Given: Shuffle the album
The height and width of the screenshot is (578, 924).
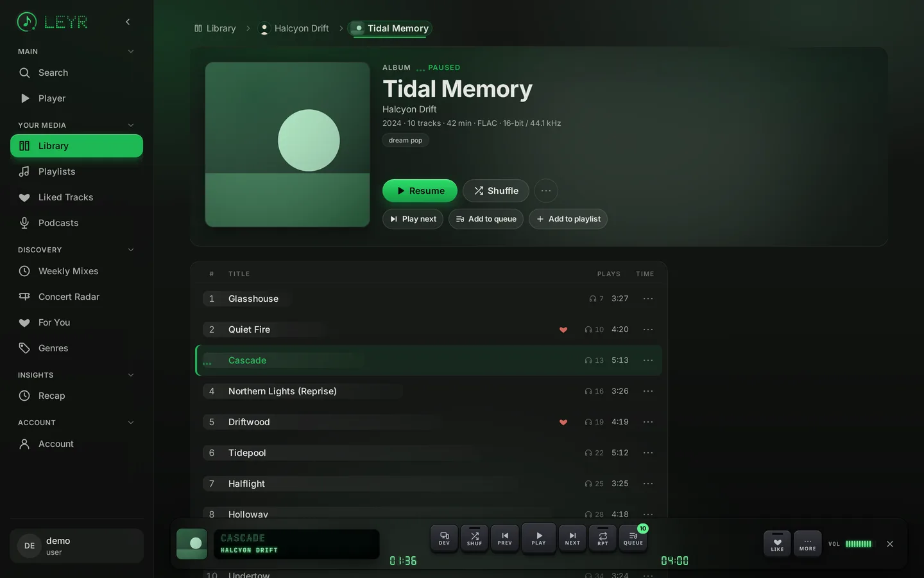Looking at the screenshot, I should [x=495, y=191].
